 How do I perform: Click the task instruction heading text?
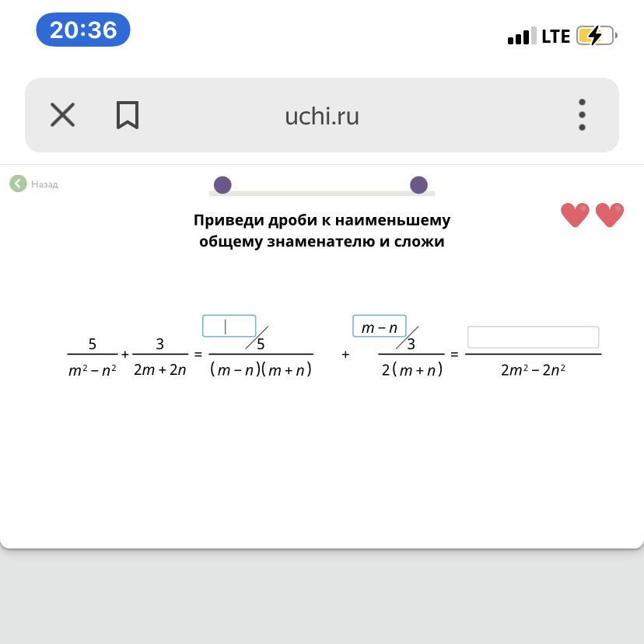322,230
